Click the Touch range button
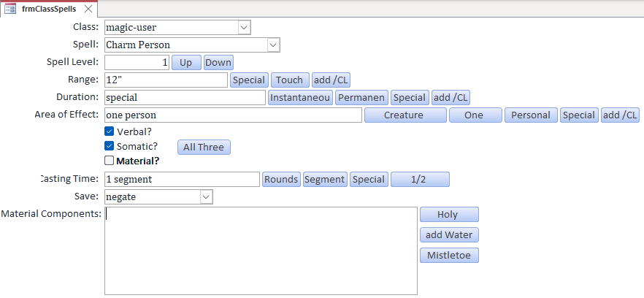The image size is (644, 298). click(x=290, y=80)
